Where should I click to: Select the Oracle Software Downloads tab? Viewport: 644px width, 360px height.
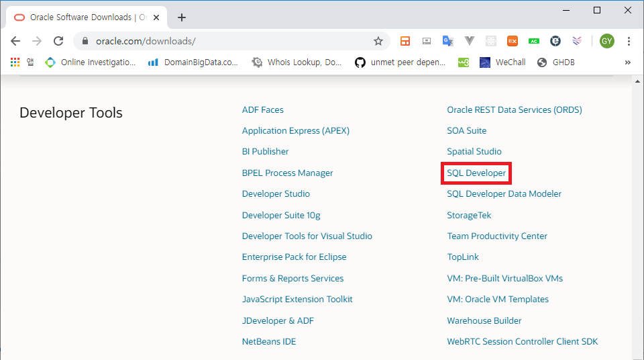(87, 17)
